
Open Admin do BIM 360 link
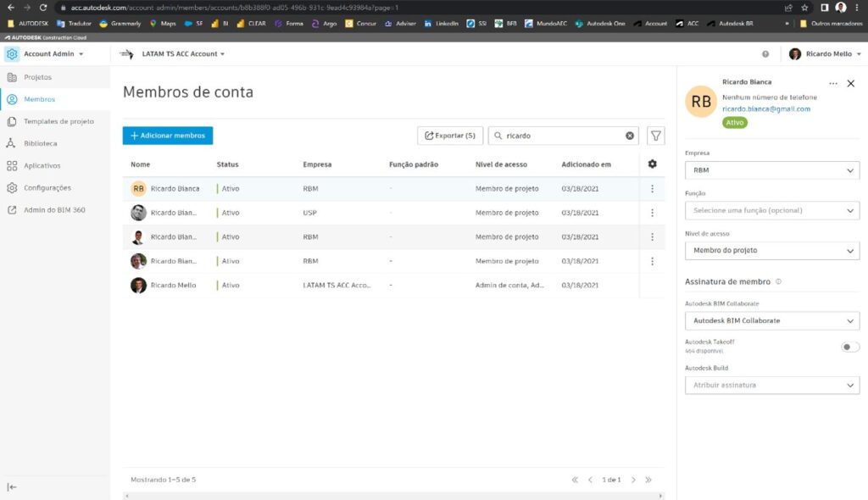(x=54, y=210)
